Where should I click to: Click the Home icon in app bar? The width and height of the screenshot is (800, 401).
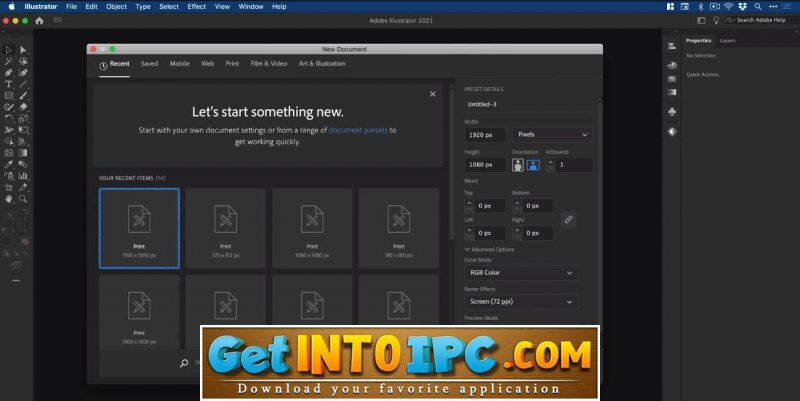(39, 20)
